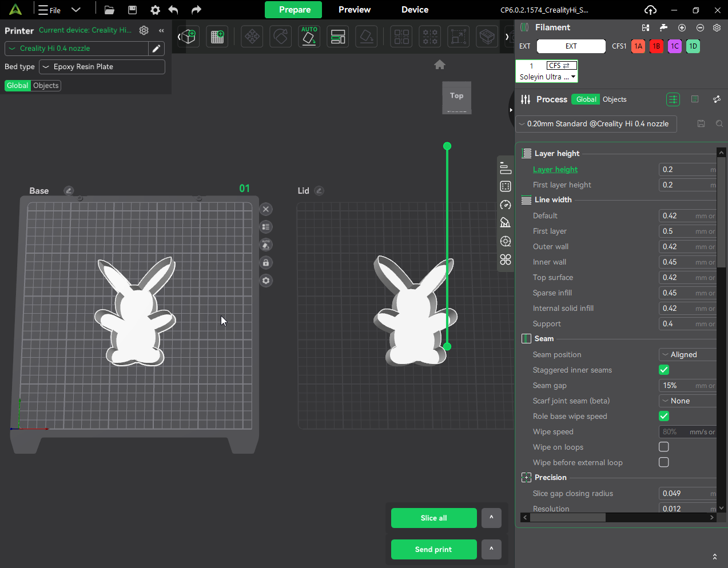Click the add filament plus icon
Screen dimensions: 728x568
(682, 27)
